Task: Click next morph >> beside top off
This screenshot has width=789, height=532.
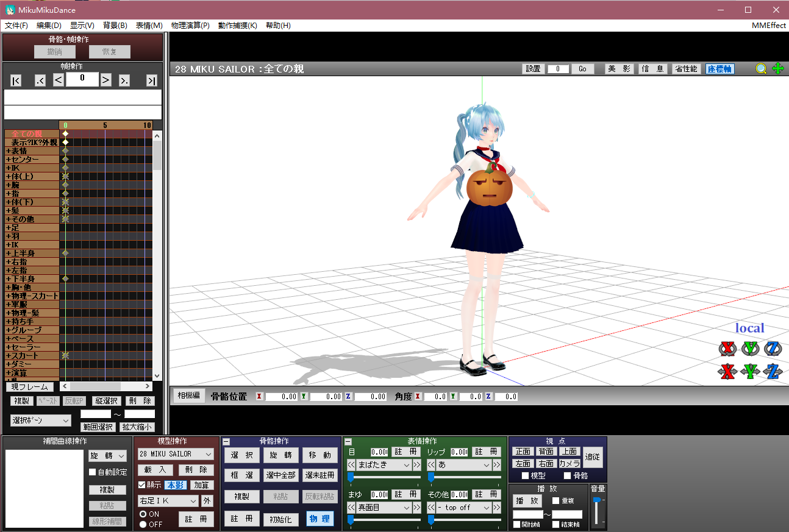Action: [496, 508]
